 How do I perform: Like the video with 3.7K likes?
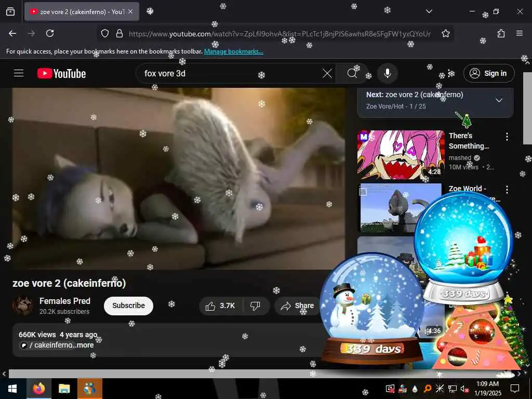tap(220, 305)
